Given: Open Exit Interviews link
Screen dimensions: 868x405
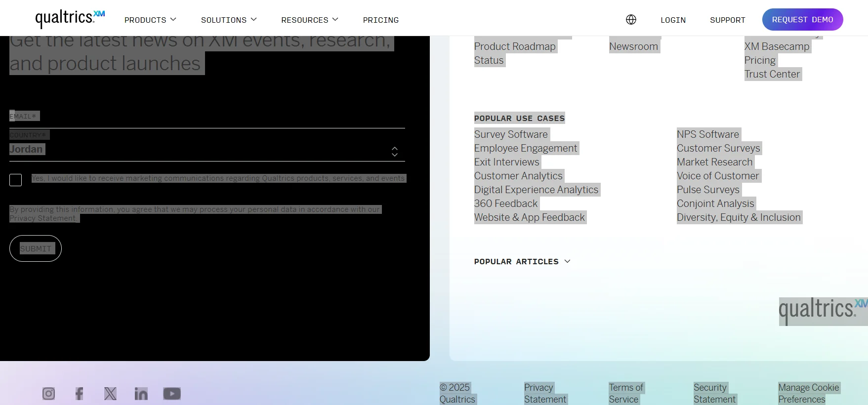Looking at the screenshot, I should click(507, 162).
